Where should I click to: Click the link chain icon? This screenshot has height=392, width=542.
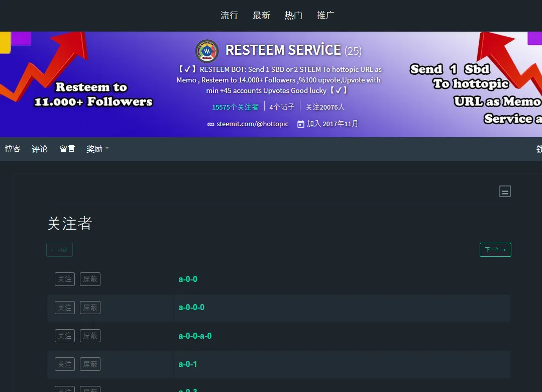tap(210, 124)
